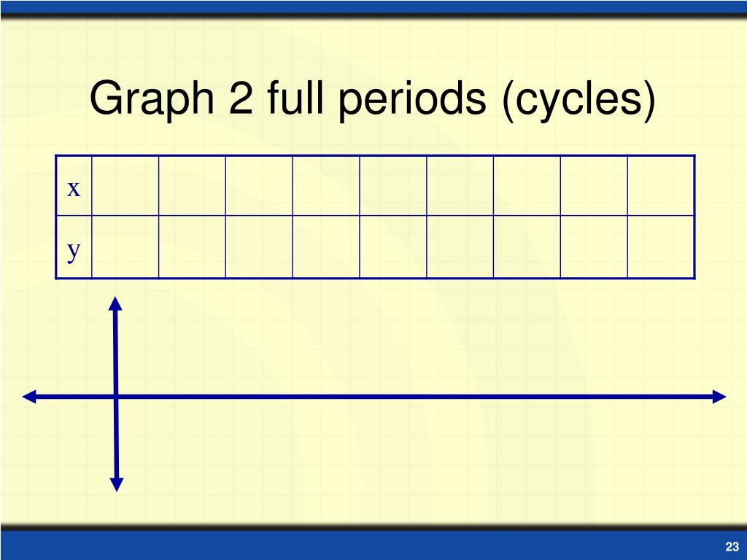Select the x row label cell
Image resolution: width=747 pixels, height=560 pixels.
[74, 186]
